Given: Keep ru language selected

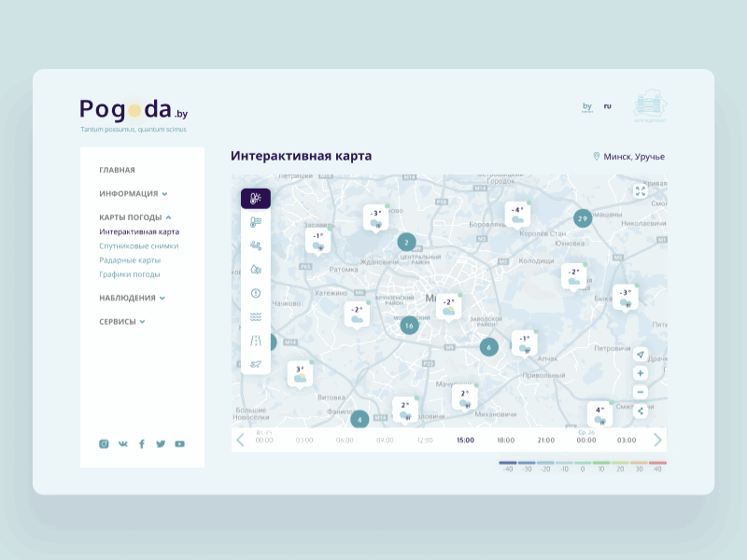Looking at the screenshot, I should point(606,106).
